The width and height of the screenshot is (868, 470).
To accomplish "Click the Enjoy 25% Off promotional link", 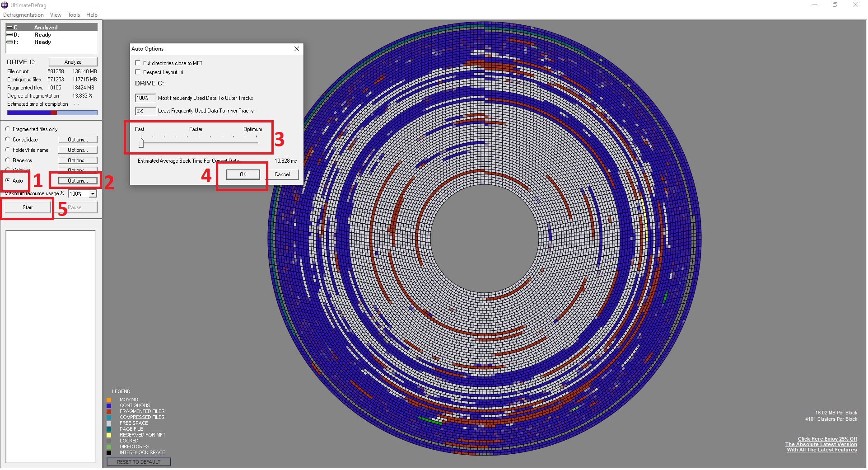I will [827, 439].
